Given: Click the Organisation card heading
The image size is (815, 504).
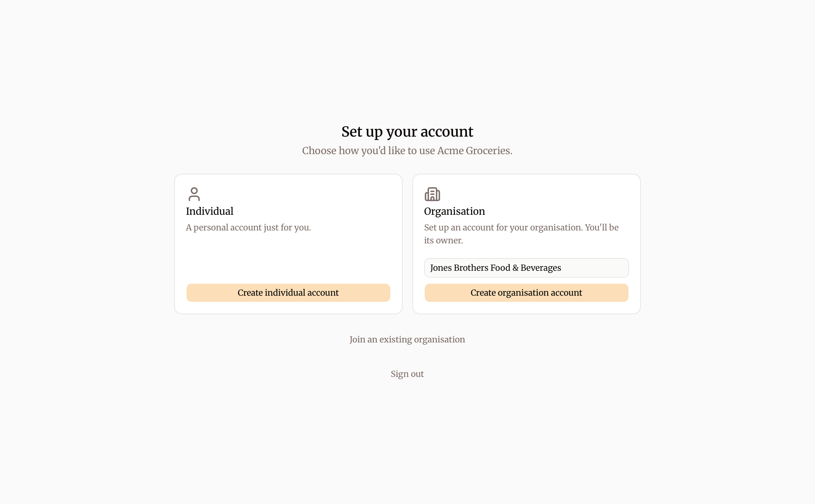Looking at the screenshot, I should [454, 211].
